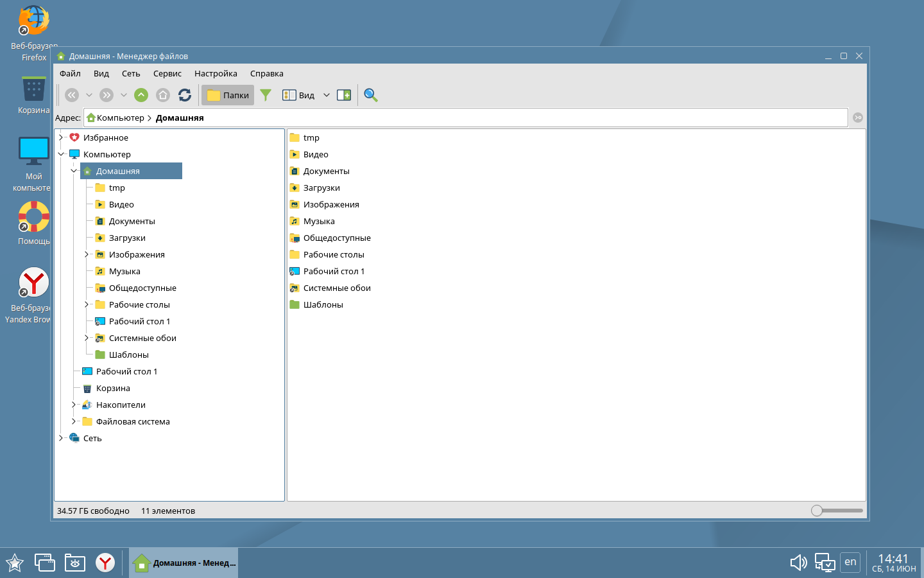
Task: Expand the Системные обои tree node
Action: coord(87,338)
